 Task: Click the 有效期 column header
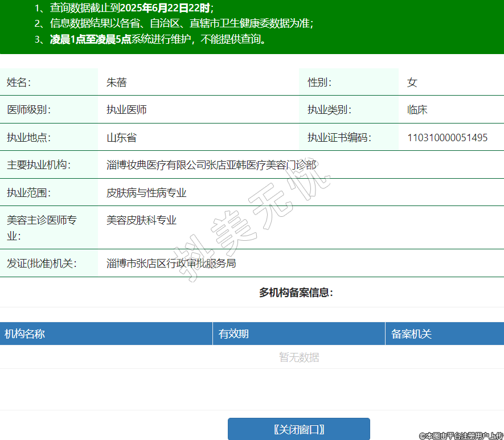pos(233,334)
